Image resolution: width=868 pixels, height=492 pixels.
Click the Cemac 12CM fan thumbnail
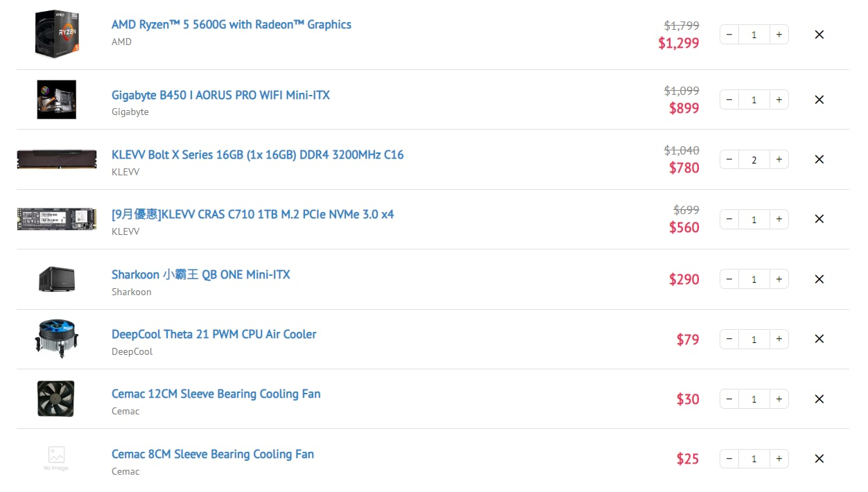[56, 398]
